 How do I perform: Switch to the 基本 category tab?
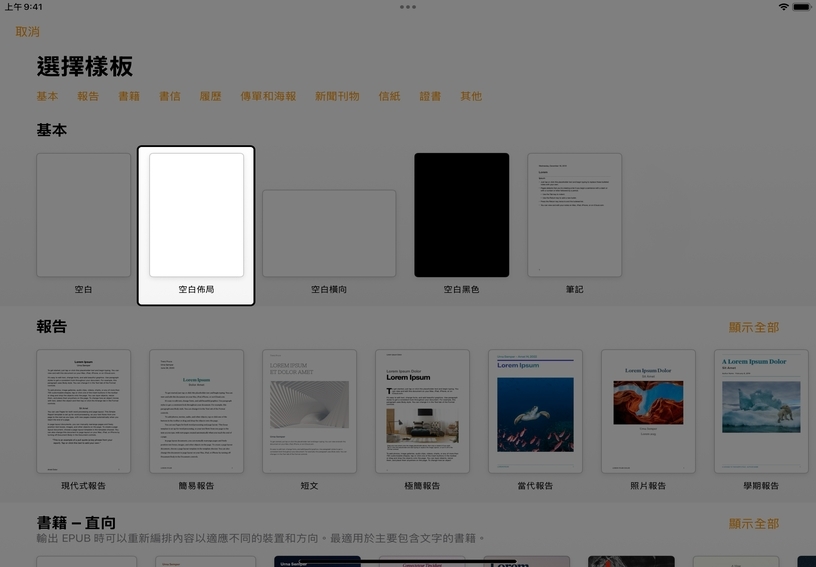pyautogui.click(x=47, y=97)
